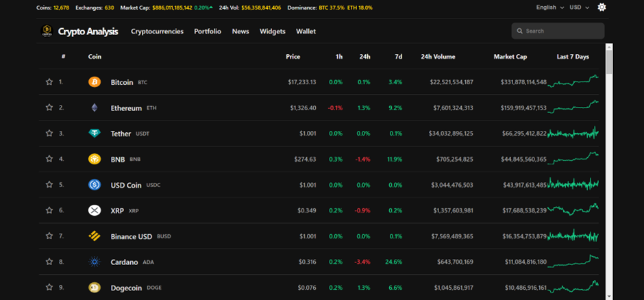Click the scrollbar down arrow

click(609, 296)
